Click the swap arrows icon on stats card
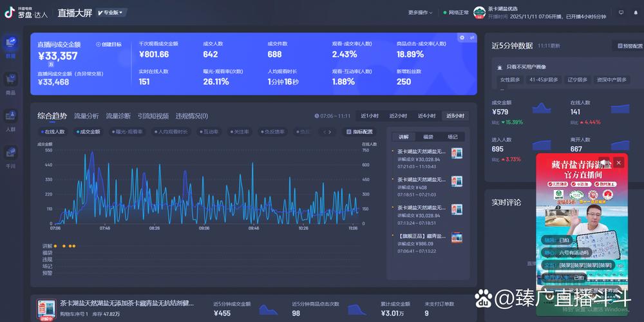This screenshot has height=322, width=644. point(472,38)
